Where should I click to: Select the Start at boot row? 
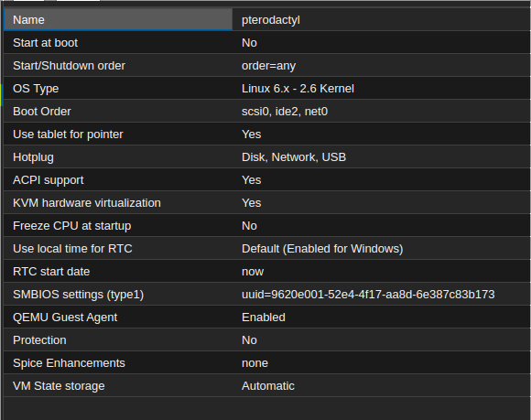point(266,43)
